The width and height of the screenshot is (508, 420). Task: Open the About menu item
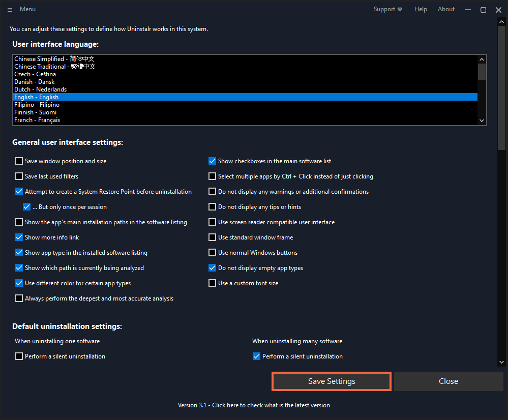pyautogui.click(x=446, y=9)
